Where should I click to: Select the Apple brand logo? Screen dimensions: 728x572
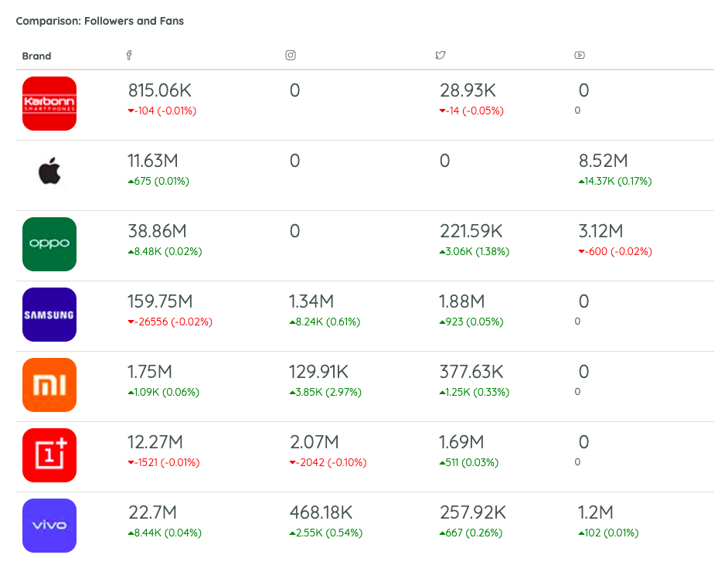49,172
